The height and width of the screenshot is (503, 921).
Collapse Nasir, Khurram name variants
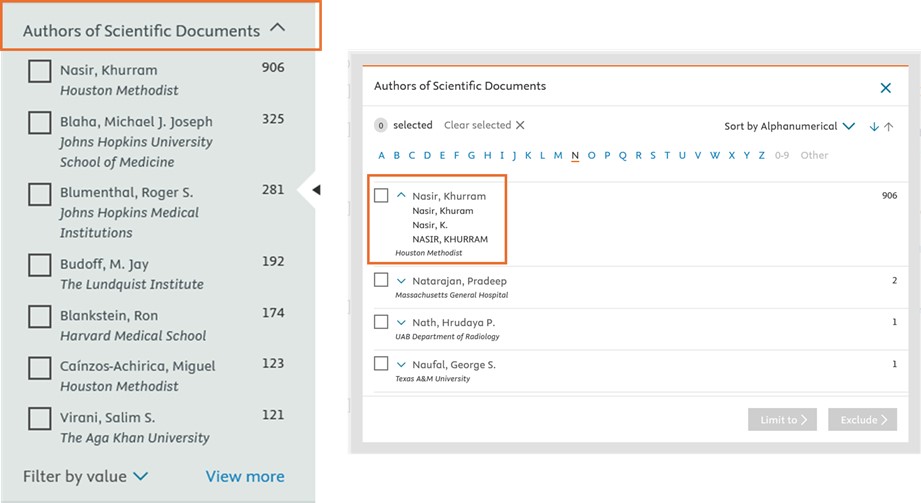[x=401, y=196]
